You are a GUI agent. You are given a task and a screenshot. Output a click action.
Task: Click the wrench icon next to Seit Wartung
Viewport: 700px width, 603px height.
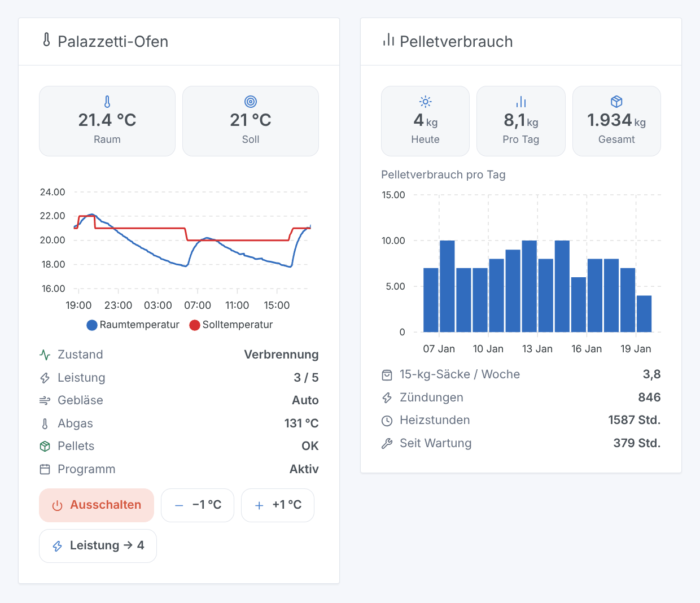387,443
